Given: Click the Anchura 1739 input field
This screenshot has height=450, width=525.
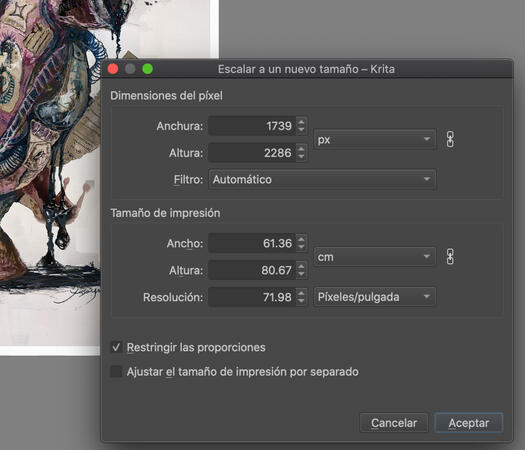Looking at the screenshot, I should [252, 126].
